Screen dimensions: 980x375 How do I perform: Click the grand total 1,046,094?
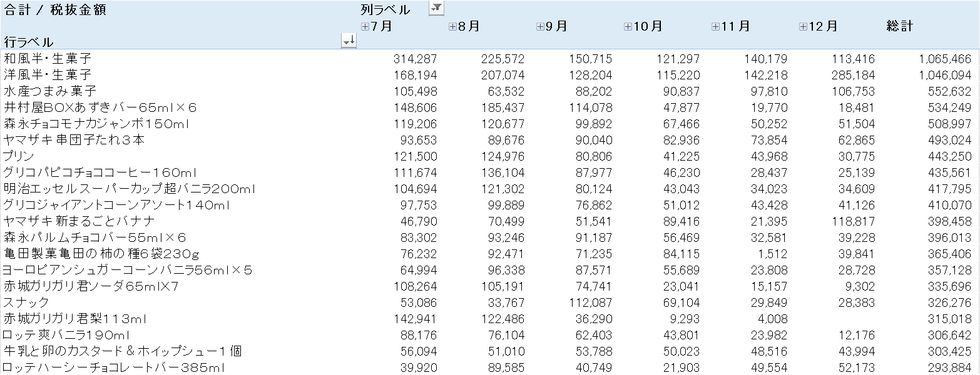[x=946, y=75]
